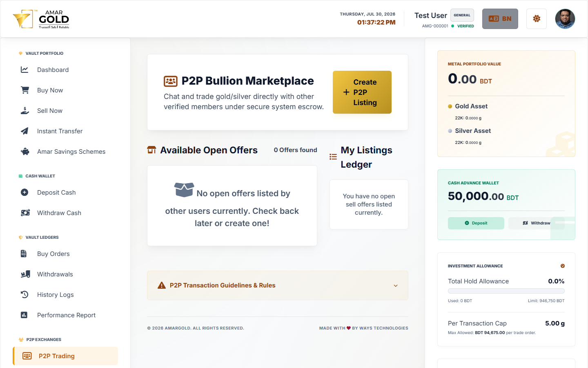This screenshot has width=588, height=368.
Task: Click the Performance Report chart icon
Action: 24,315
